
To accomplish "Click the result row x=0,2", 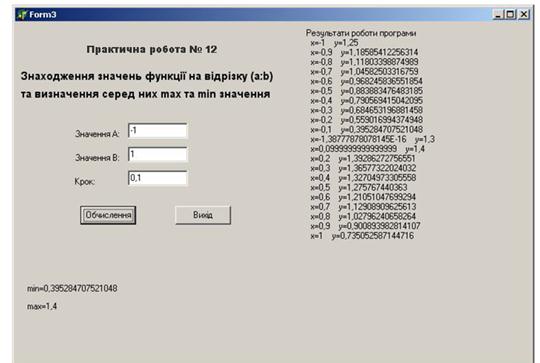I will (363, 158).
